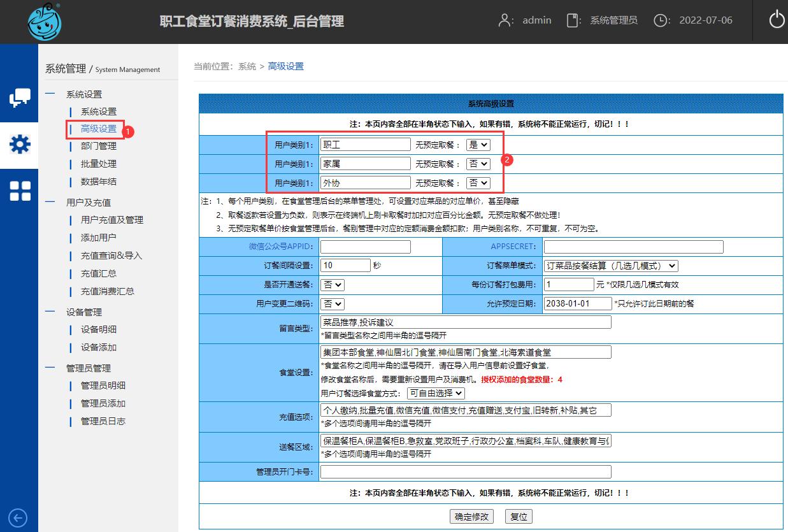Open 无预定取餐 dropdown for 家属
The image size is (788, 532).
(x=478, y=164)
